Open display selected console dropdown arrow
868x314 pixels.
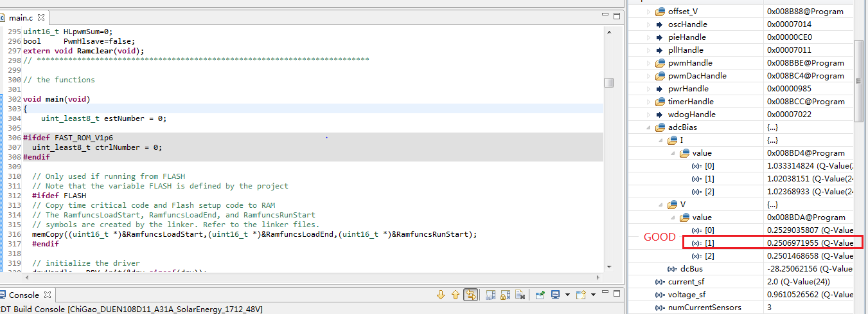567,295
